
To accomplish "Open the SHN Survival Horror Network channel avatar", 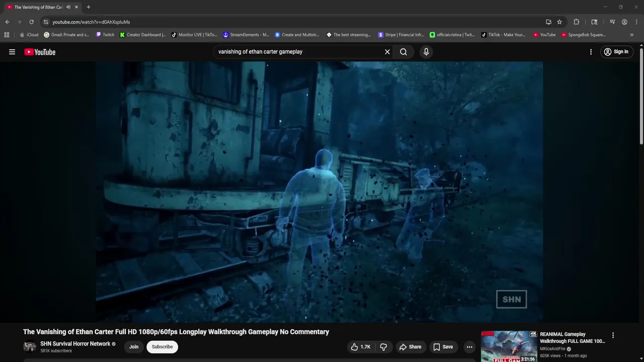I will coord(30,347).
